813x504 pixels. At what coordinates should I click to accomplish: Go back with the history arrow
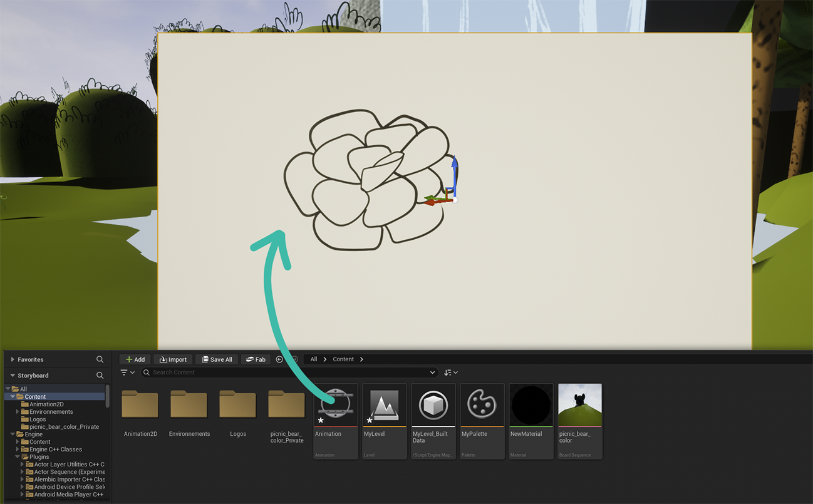coord(279,359)
